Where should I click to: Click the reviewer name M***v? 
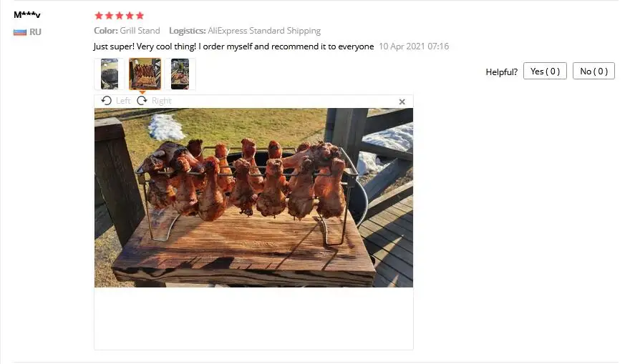pos(27,15)
